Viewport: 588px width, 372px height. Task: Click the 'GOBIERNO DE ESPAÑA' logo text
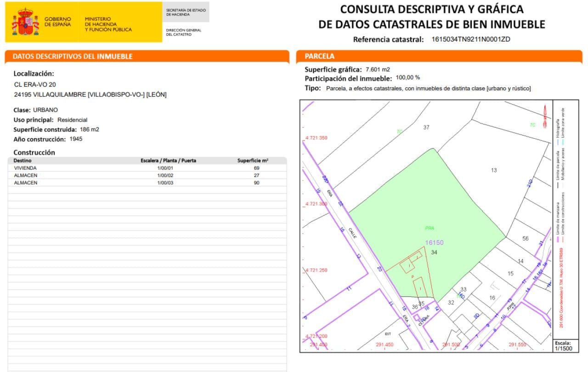coord(58,22)
